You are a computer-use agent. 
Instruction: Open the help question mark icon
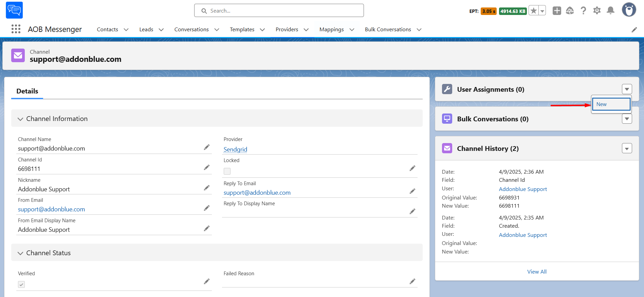(583, 11)
